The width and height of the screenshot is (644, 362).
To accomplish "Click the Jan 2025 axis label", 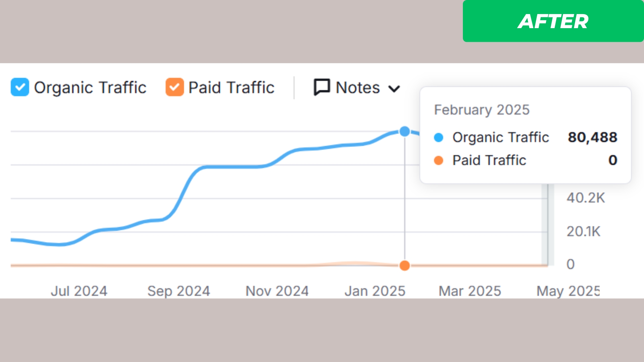I will [375, 291].
